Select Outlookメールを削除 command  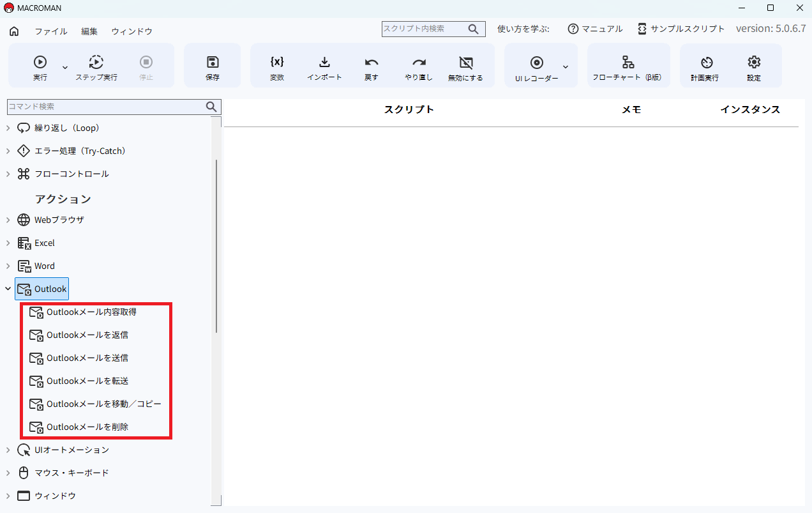tap(79, 427)
